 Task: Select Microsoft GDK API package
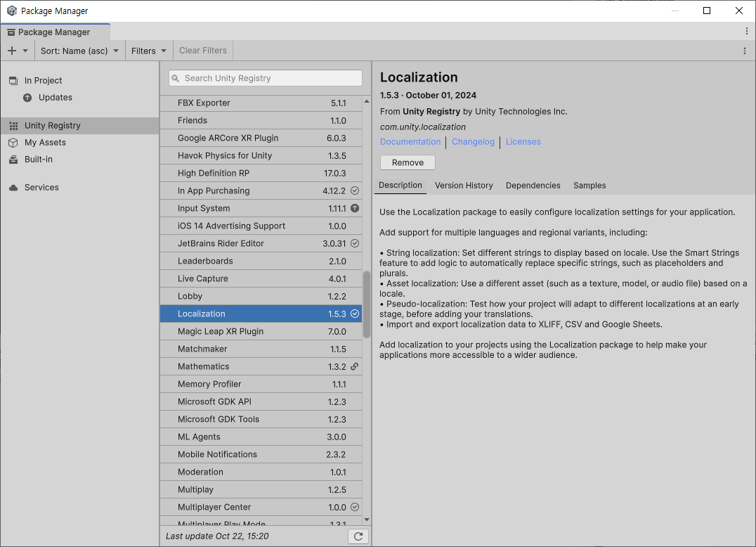click(261, 401)
